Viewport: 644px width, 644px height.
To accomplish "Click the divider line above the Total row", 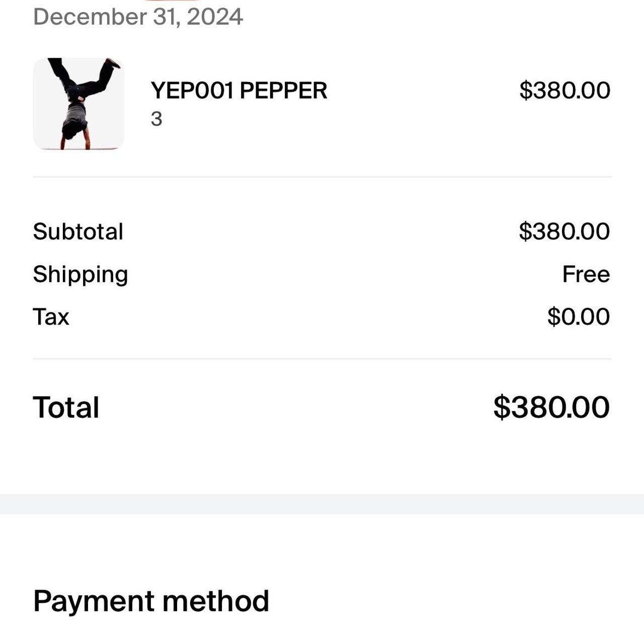I will (x=322, y=359).
